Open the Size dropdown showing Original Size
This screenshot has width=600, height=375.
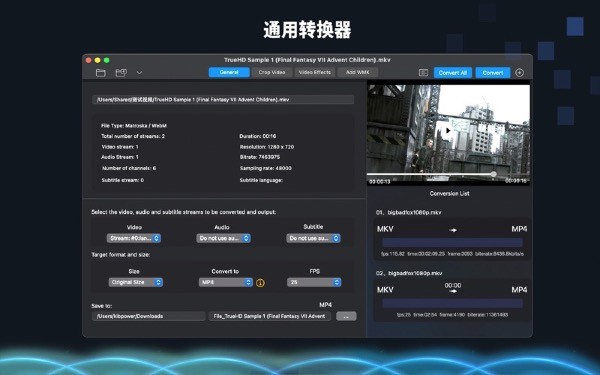coord(135,282)
